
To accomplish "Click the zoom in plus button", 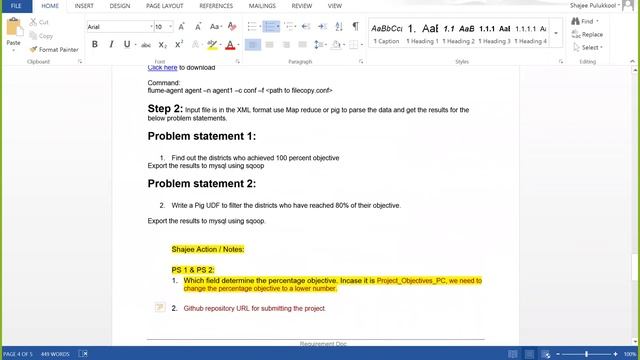I will point(615,354).
